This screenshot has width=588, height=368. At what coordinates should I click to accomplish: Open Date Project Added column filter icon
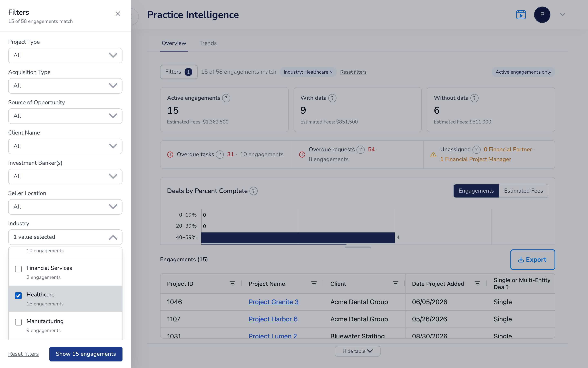click(477, 284)
